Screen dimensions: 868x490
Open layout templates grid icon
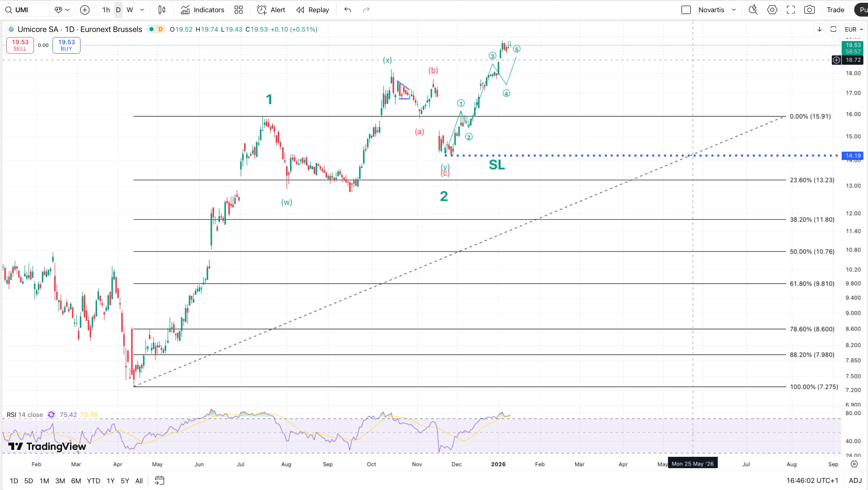point(238,10)
